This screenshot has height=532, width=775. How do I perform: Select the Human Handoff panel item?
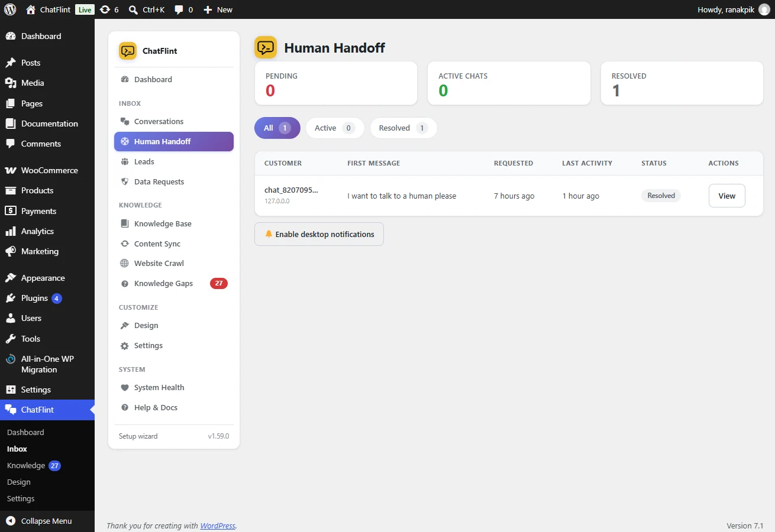(174, 141)
